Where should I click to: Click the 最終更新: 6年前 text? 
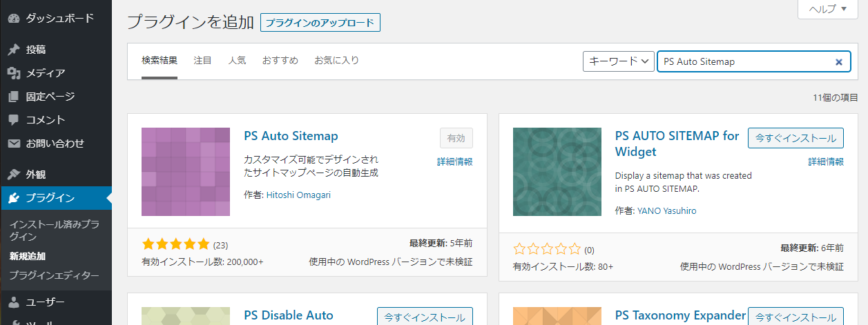click(x=812, y=248)
